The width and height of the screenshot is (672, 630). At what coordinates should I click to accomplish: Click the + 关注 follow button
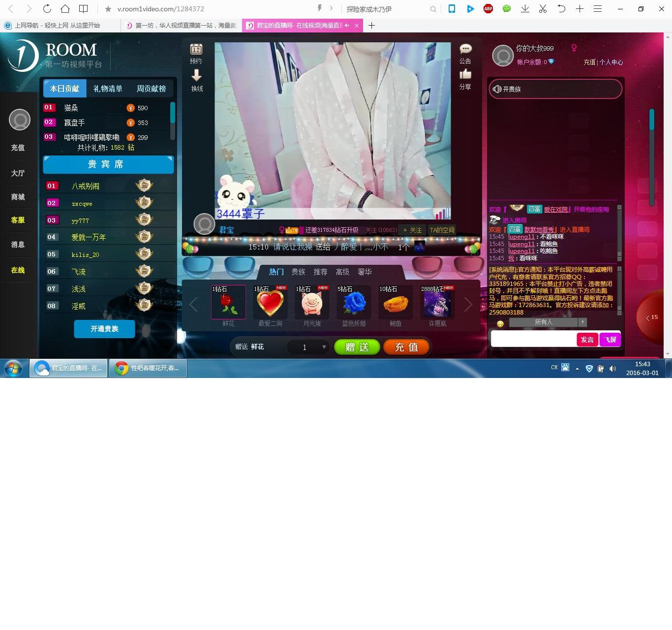(x=412, y=230)
